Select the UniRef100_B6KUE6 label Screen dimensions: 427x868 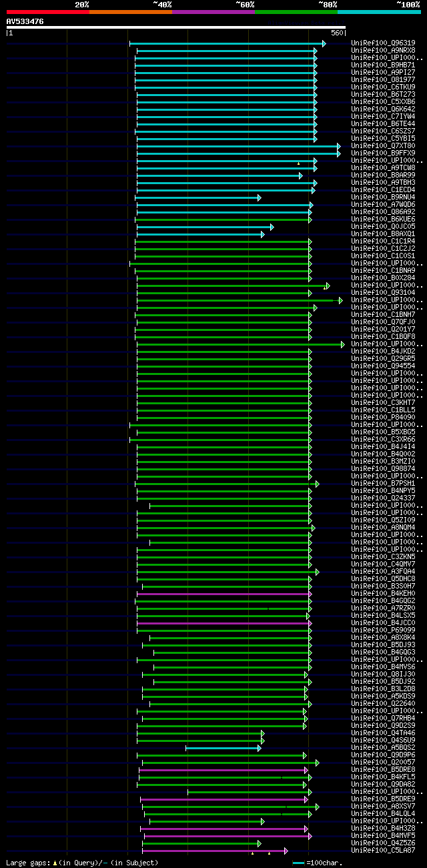pyautogui.click(x=383, y=220)
